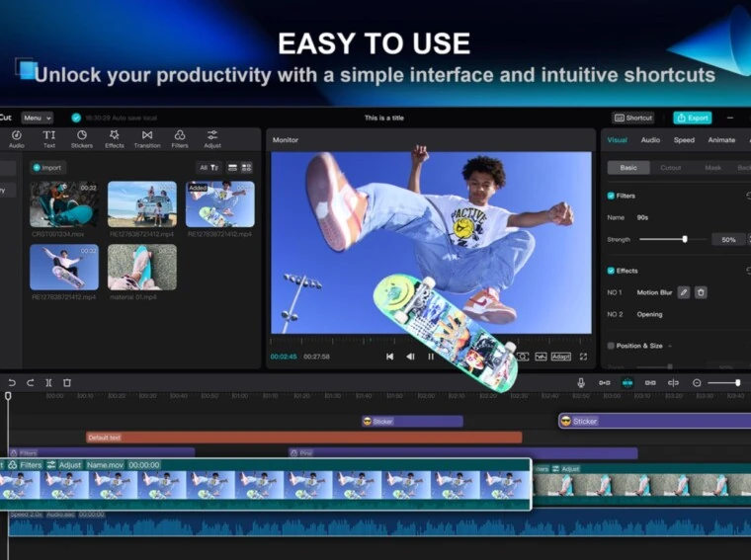The height and width of the screenshot is (560, 751).
Task: Jump to the beginning of the clip
Action: [390, 357]
